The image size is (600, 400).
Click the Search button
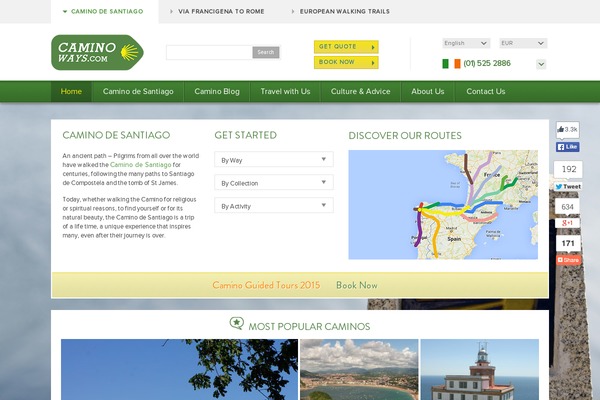pos(266,52)
